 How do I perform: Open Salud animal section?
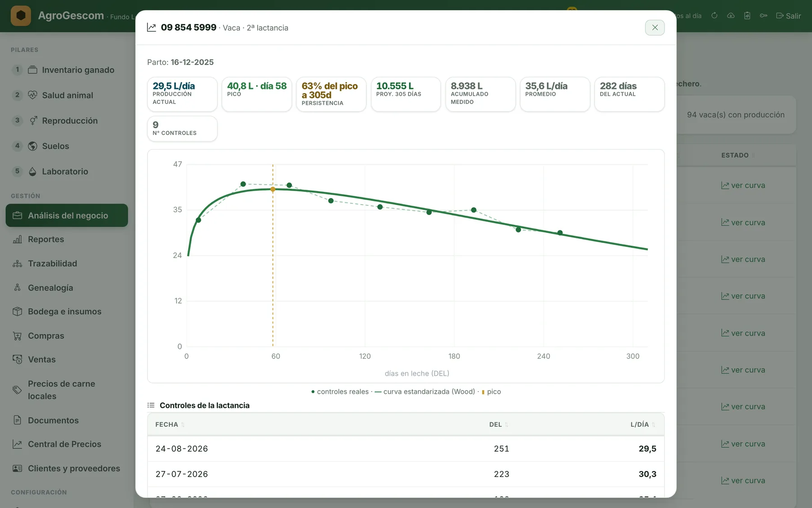(68, 95)
